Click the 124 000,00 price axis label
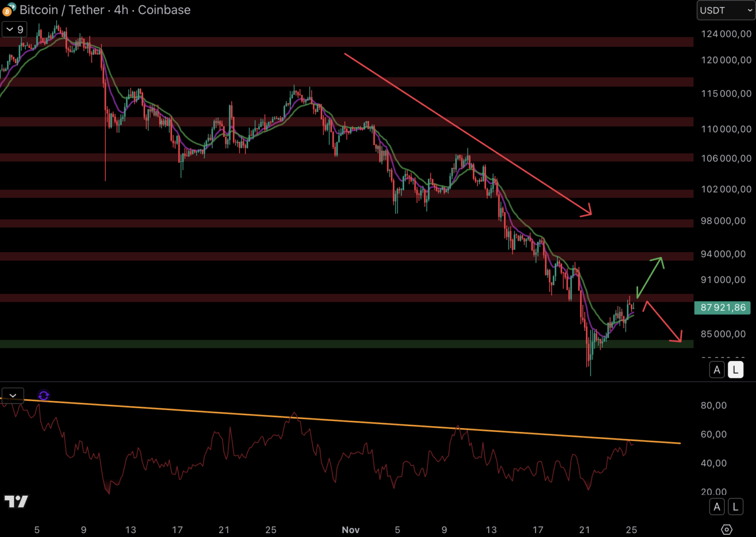 click(726, 34)
